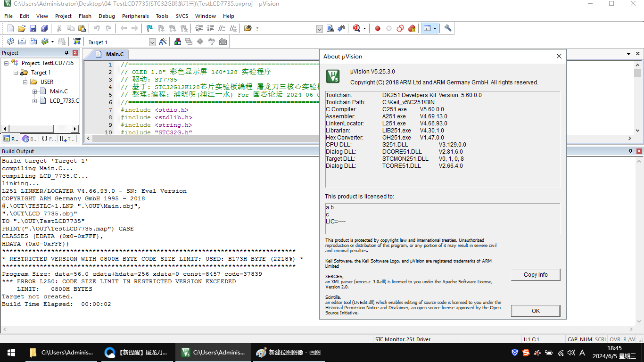Save the current file with the floppy icon

point(33,28)
